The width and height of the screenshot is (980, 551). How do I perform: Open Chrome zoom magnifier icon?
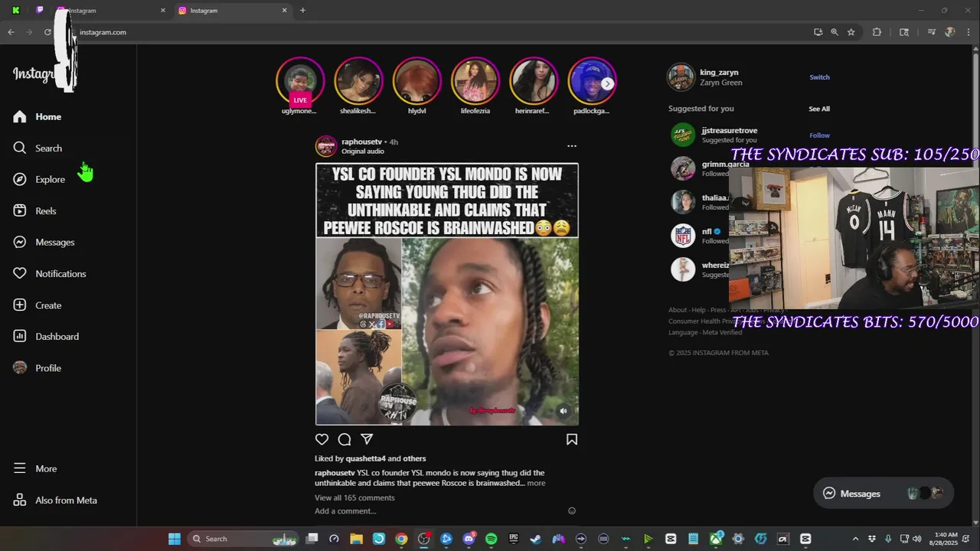click(x=835, y=32)
